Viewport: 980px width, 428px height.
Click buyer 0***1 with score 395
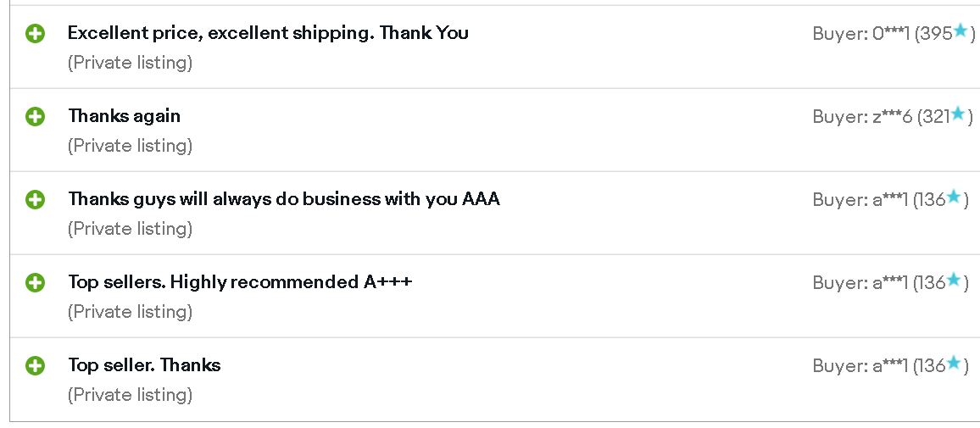tap(894, 34)
